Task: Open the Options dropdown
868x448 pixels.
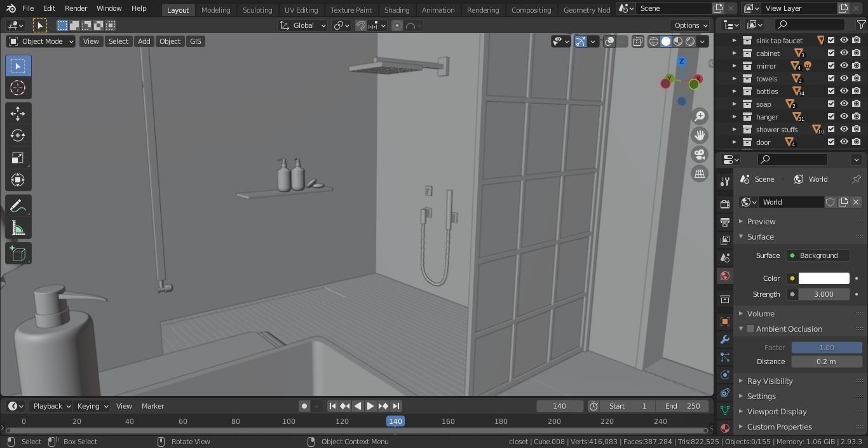Action: click(x=691, y=25)
